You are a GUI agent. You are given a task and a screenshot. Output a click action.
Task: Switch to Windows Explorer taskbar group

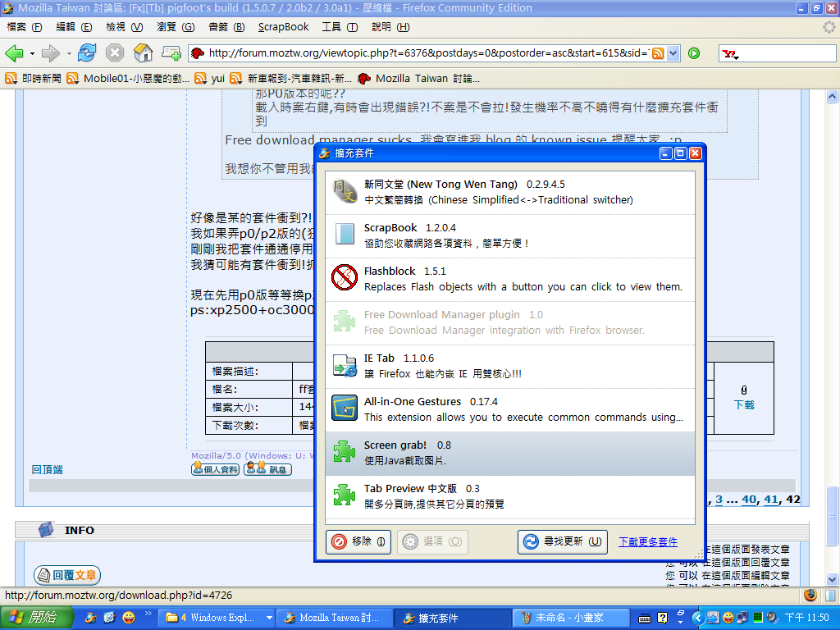(x=218, y=618)
